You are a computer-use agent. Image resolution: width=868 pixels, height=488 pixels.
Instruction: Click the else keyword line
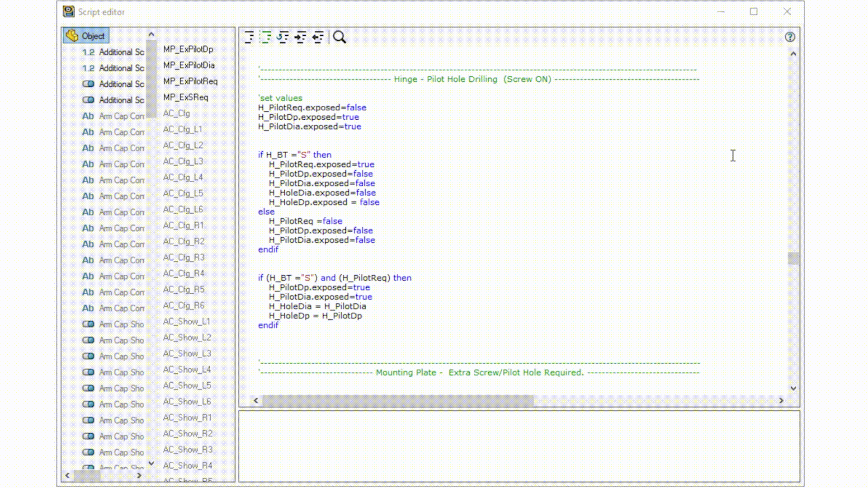pos(266,211)
